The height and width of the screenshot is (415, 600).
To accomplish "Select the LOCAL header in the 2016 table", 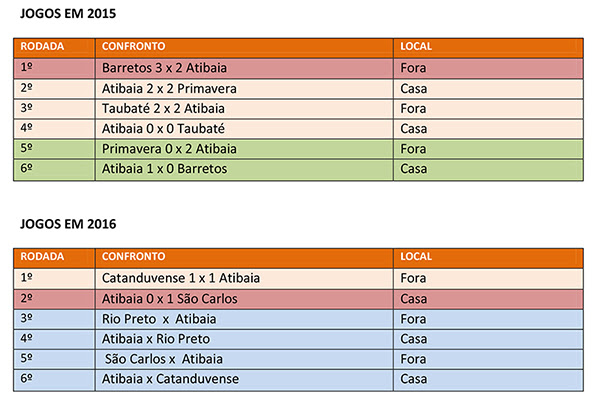I will coord(416,255).
